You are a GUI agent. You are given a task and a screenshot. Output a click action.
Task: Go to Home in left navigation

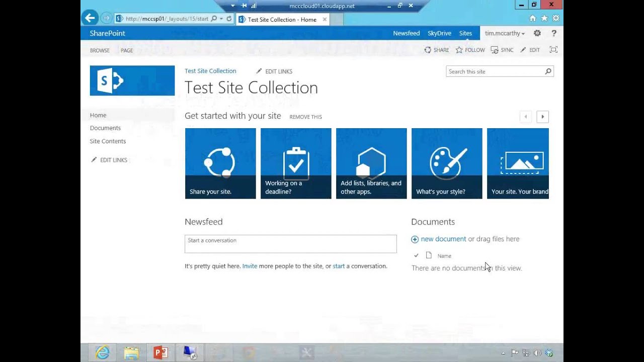98,115
